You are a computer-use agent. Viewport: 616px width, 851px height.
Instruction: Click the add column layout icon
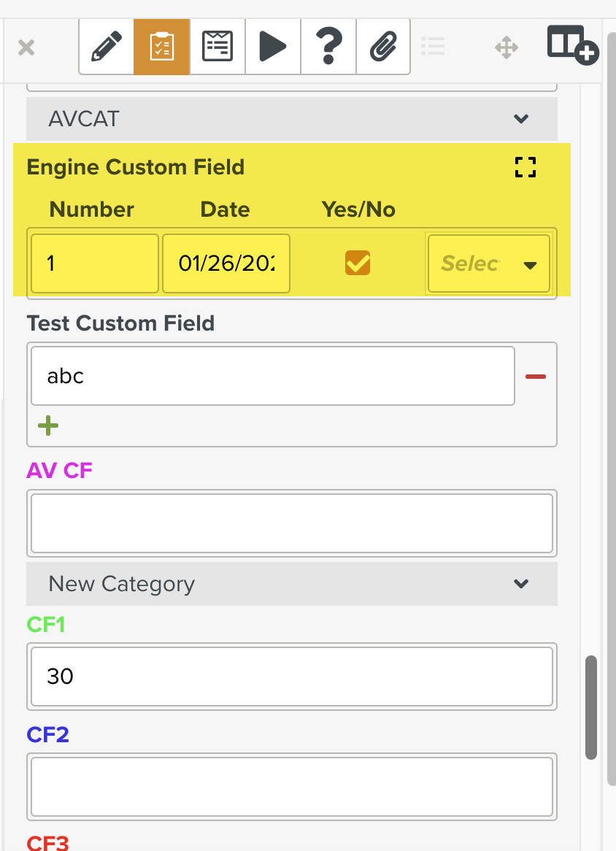tap(573, 45)
